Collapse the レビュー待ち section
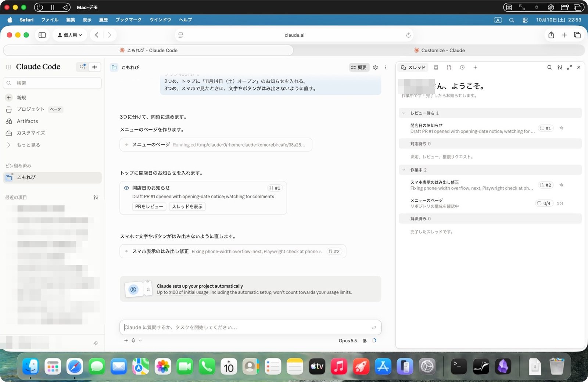Image resolution: width=588 pixels, height=382 pixels. click(404, 113)
